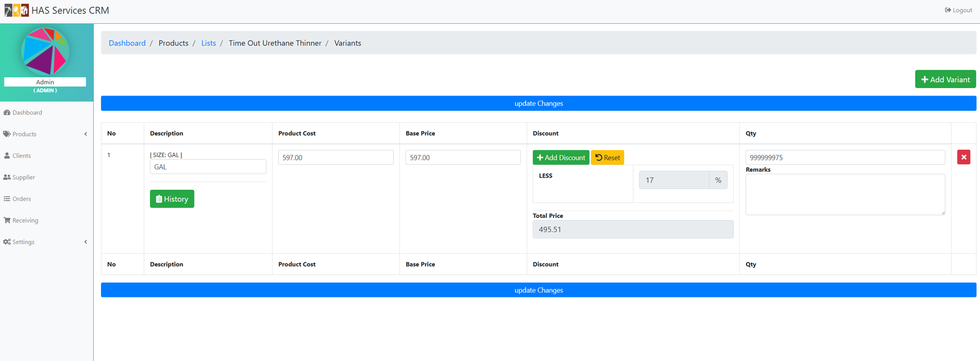Click the HAS Services CRM logo icon
Viewport: 980px width, 361px height.
pyautogui.click(x=17, y=10)
